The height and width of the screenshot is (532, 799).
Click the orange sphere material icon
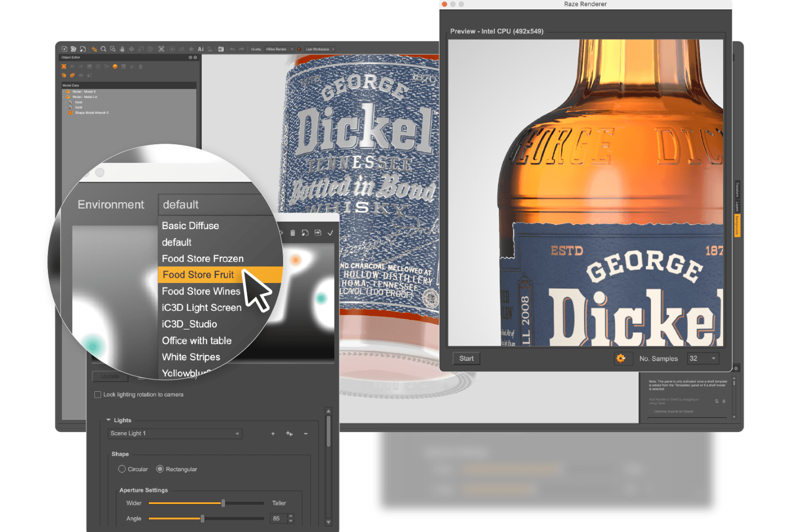pos(115,66)
